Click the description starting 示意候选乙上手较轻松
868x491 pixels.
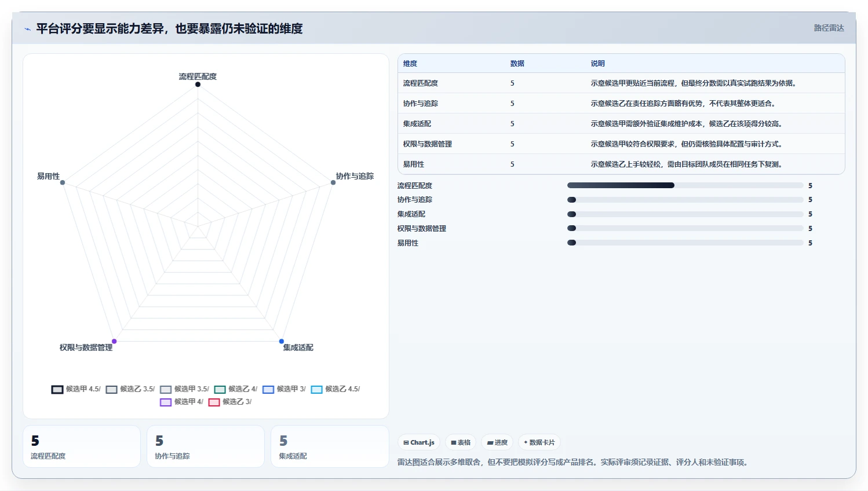coord(688,164)
